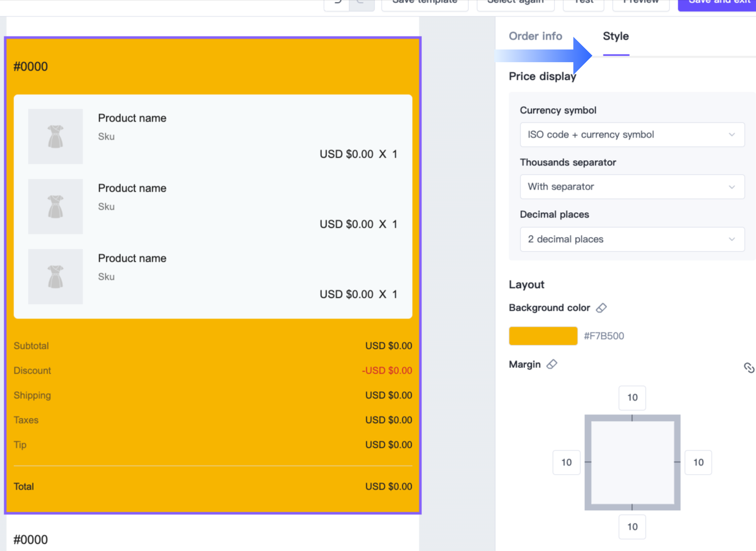This screenshot has height=551, width=756.
Task: Reset margin with eraser icon
Action: pos(552,364)
